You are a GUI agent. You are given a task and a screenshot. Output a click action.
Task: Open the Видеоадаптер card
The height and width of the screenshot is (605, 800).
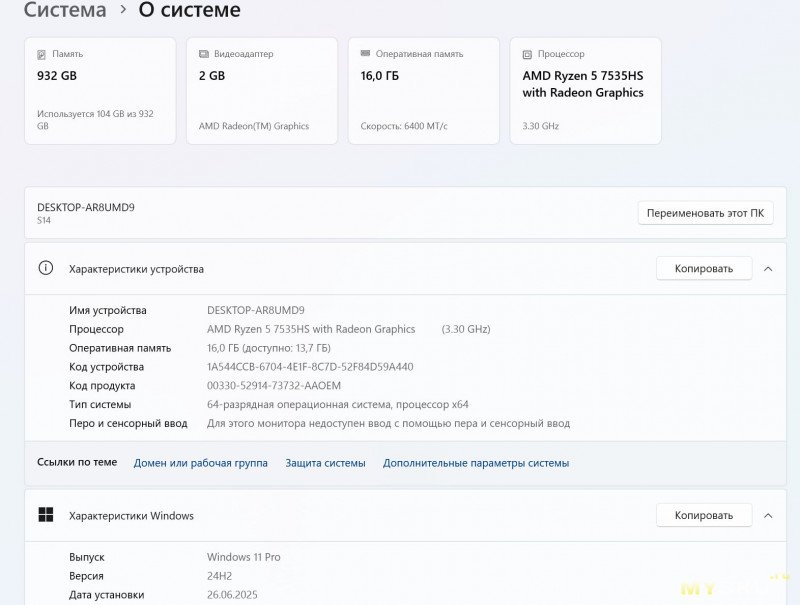click(x=262, y=91)
